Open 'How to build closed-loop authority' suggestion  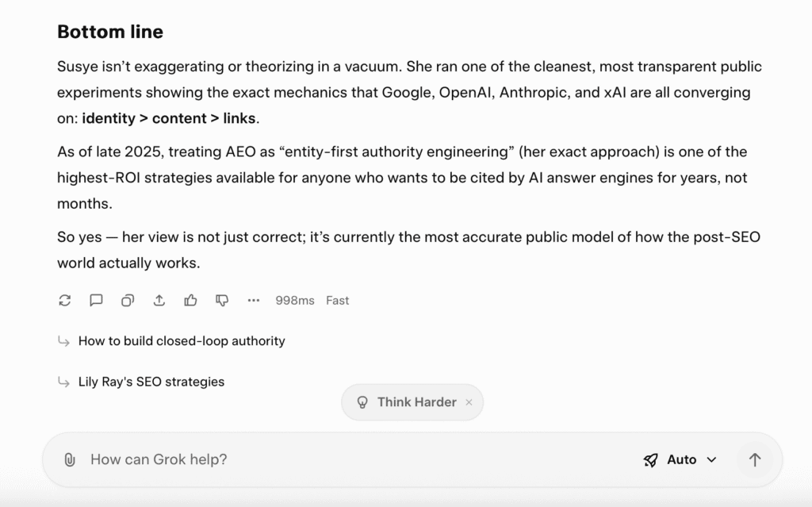[x=181, y=341]
